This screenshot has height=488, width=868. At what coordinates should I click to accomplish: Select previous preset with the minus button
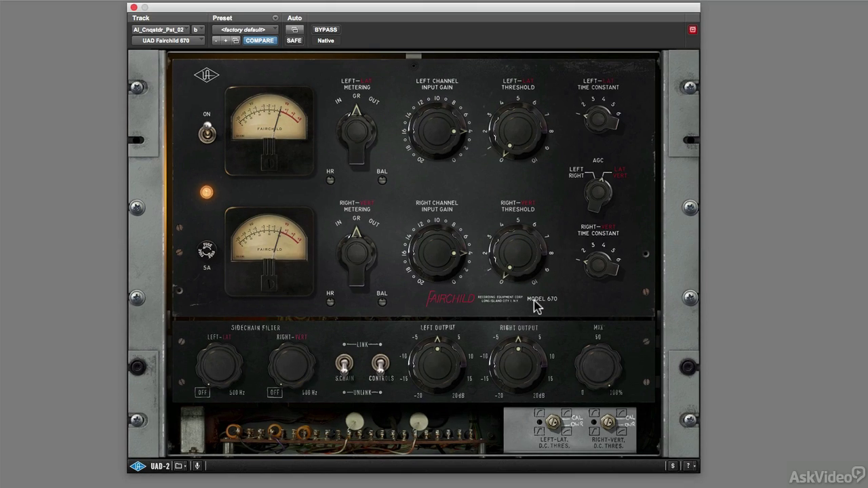pos(216,41)
